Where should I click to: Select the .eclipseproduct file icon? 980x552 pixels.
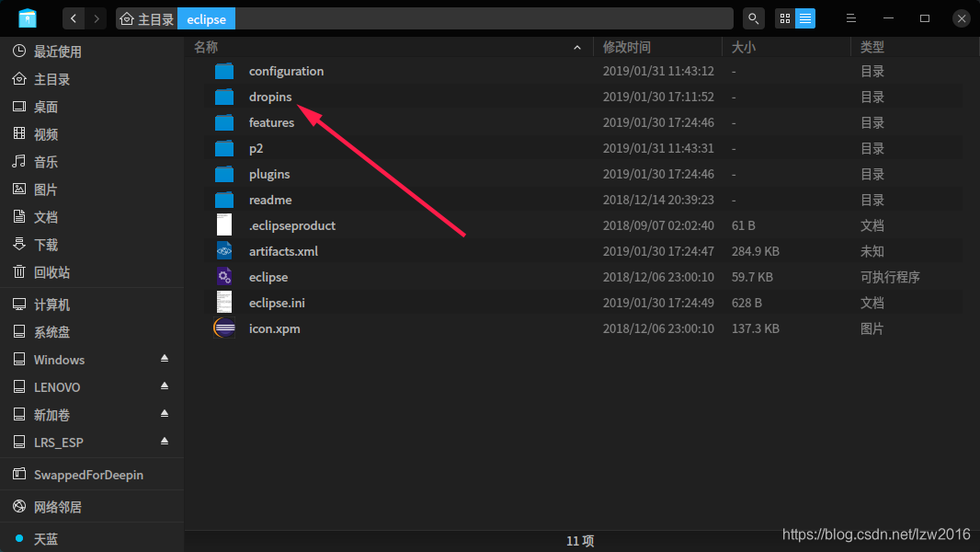click(224, 225)
